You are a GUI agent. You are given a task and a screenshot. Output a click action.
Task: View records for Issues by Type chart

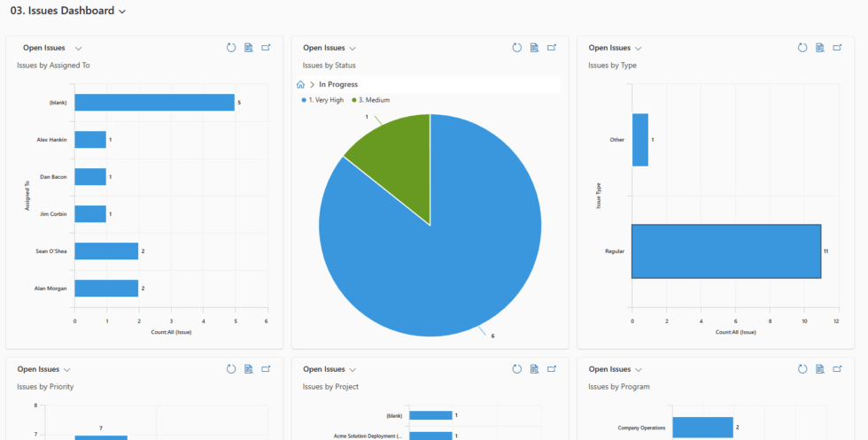tap(820, 48)
